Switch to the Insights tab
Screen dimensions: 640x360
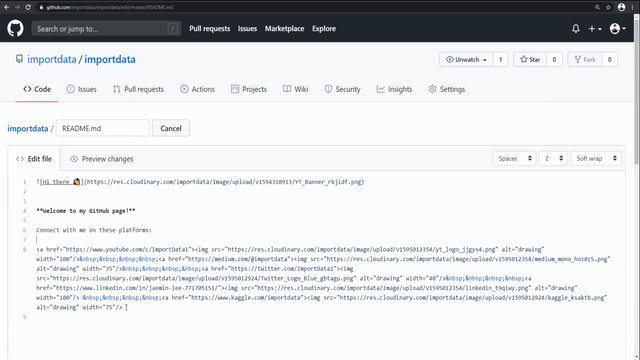(x=394, y=89)
